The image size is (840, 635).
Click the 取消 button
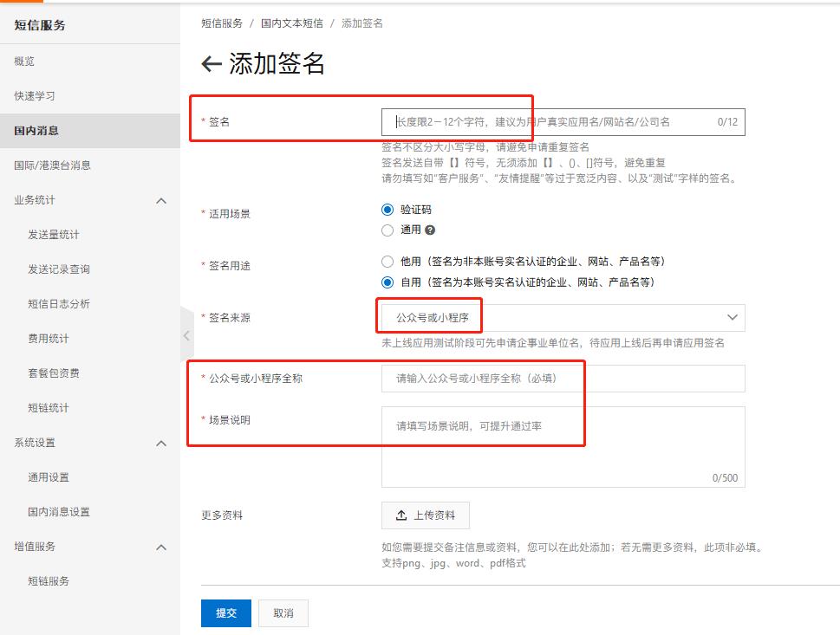[283, 613]
